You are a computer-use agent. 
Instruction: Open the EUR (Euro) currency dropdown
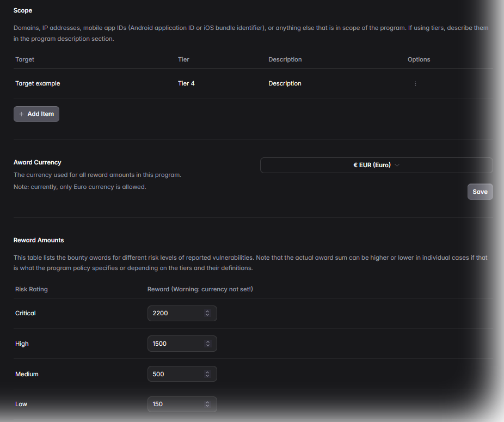376,165
